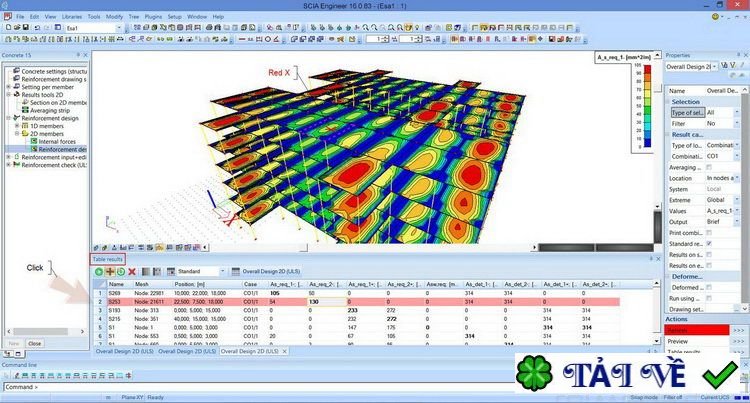Click the project manager icon beside Esa1
Viewport: 750px width, 403px height.
tap(58, 28)
